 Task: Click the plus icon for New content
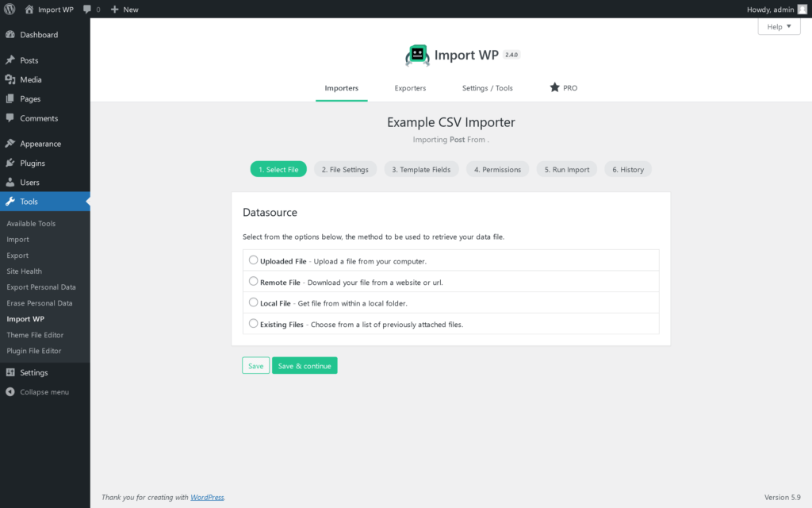[114, 10]
